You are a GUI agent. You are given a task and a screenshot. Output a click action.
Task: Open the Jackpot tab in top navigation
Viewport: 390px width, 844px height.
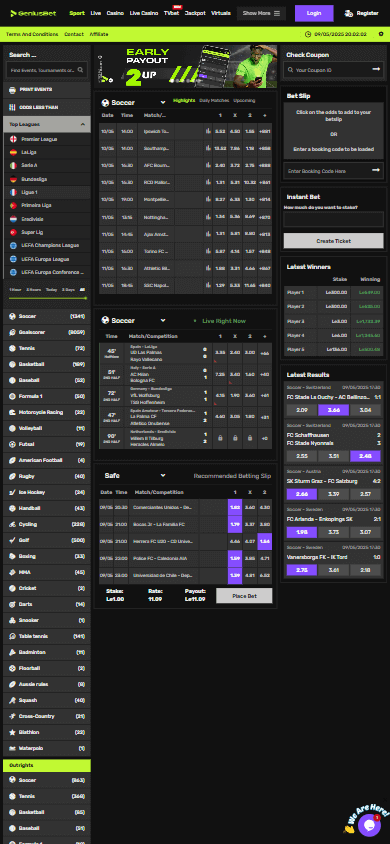coord(195,13)
